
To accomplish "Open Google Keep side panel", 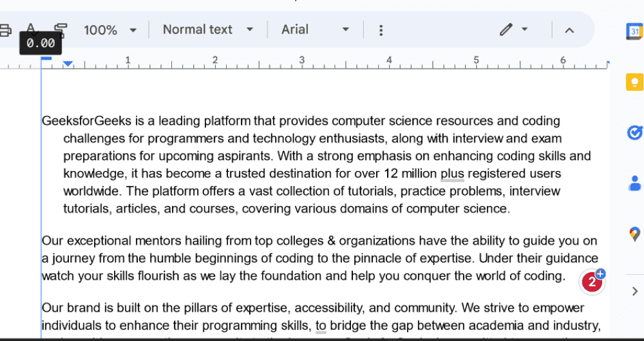I will pyautogui.click(x=634, y=82).
